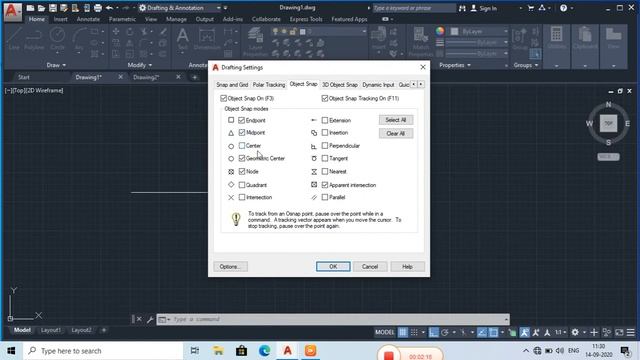Switch to Dynamic Input tab
The height and width of the screenshot is (360, 640).
coord(378,85)
